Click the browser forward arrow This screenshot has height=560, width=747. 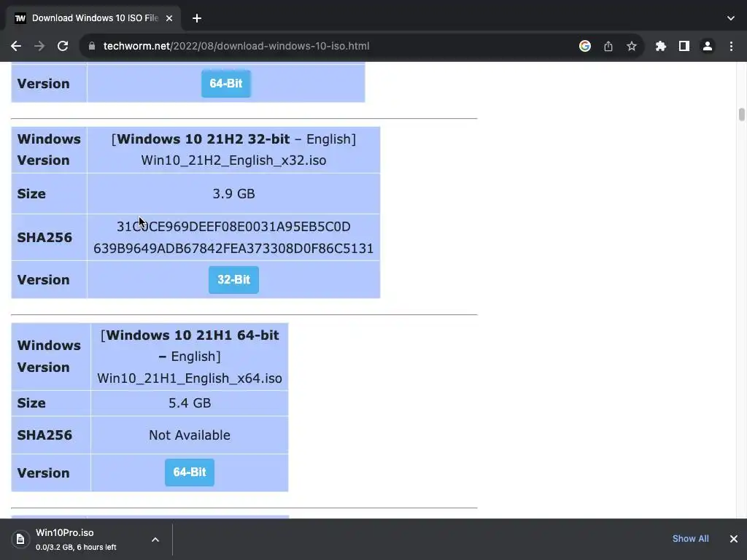39,46
